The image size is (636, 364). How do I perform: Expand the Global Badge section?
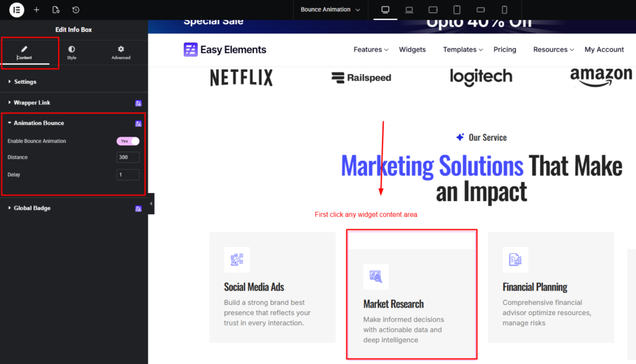pyautogui.click(x=32, y=208)
